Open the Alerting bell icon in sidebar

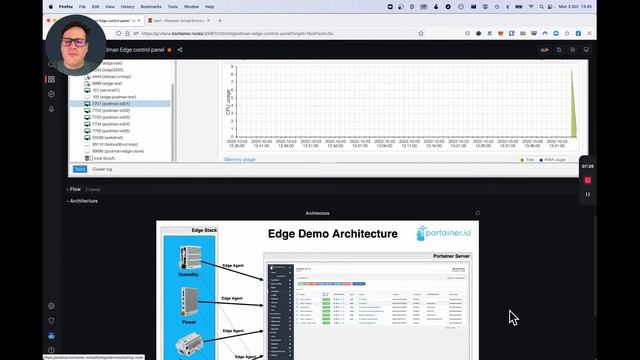(x=51, y=109)
